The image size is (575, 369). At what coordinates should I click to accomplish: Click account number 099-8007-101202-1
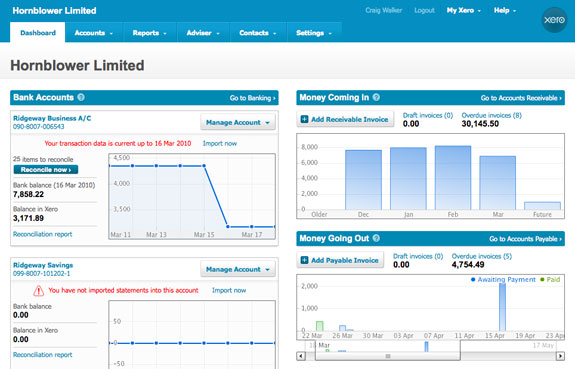tap(41, 274)
